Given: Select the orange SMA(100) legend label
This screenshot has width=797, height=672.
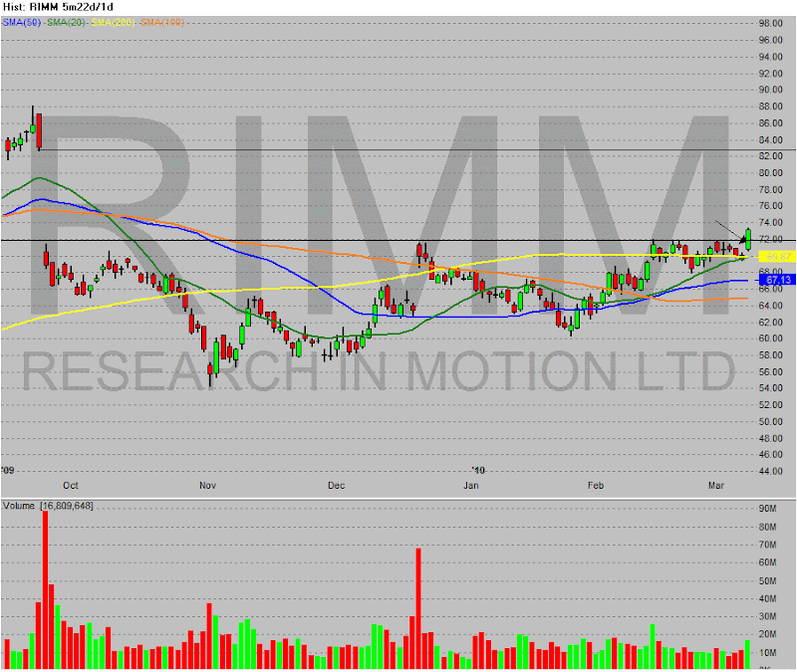Looking at the screenshot, I should coord(162,22).
